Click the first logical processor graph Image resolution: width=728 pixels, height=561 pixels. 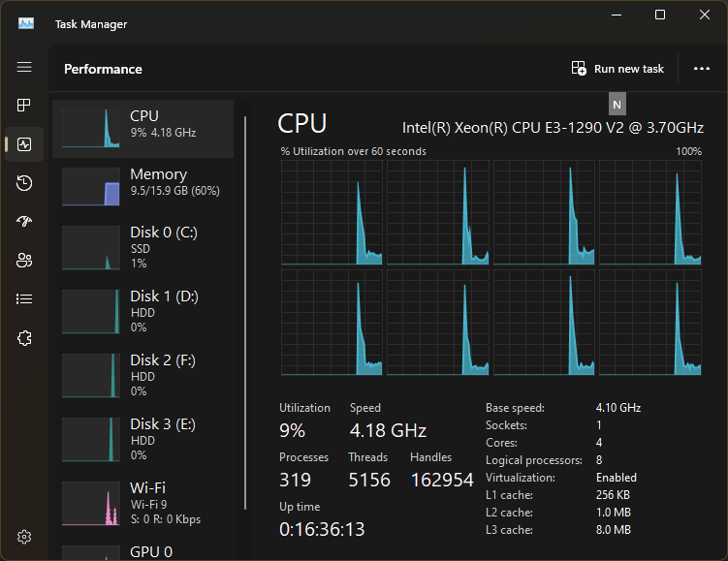coord(332,212)
